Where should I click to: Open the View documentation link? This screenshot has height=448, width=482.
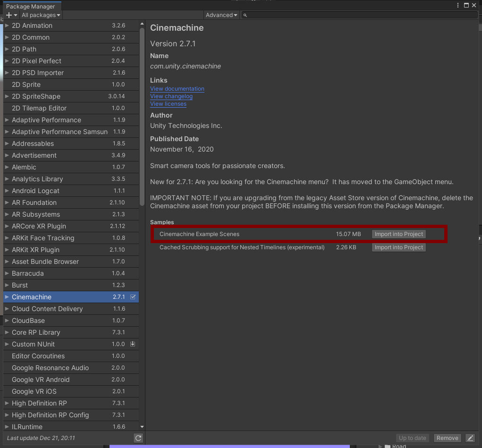(177, 89)
